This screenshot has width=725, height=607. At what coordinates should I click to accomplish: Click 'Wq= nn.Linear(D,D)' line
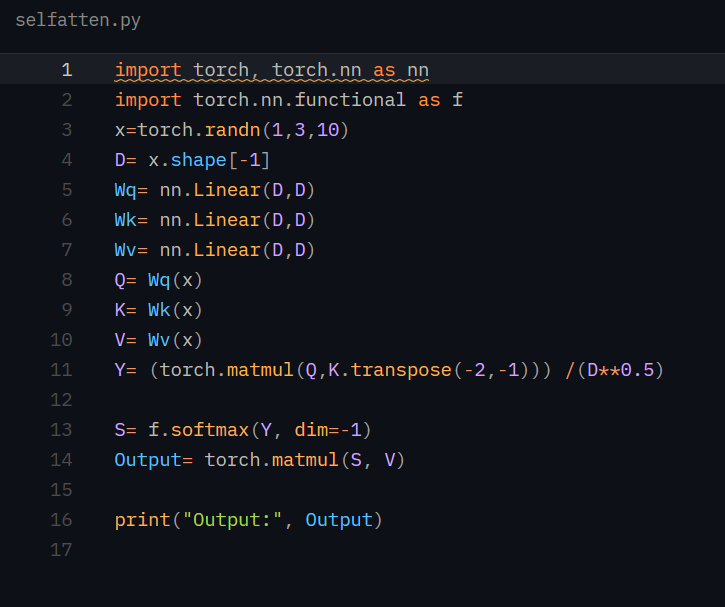(215, 190)
